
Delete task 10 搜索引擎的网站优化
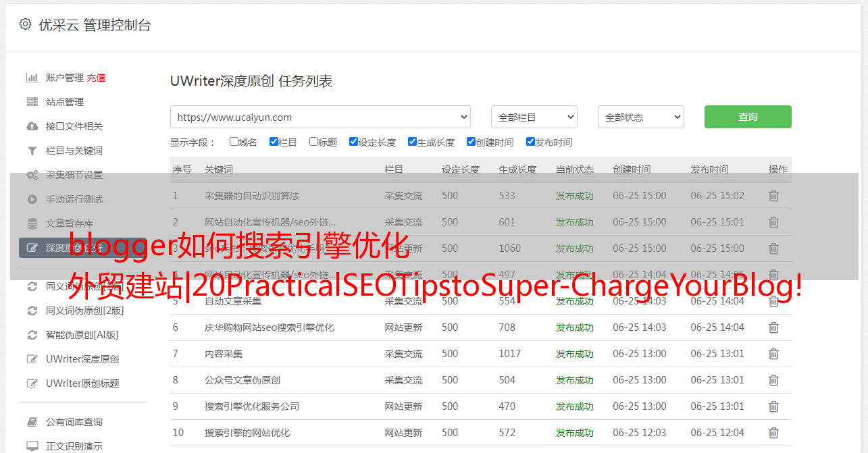[773, 433]
